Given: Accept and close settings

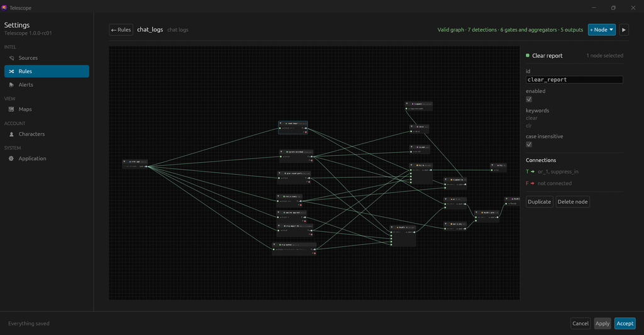Looking at the screenshot, I should 625,324.
